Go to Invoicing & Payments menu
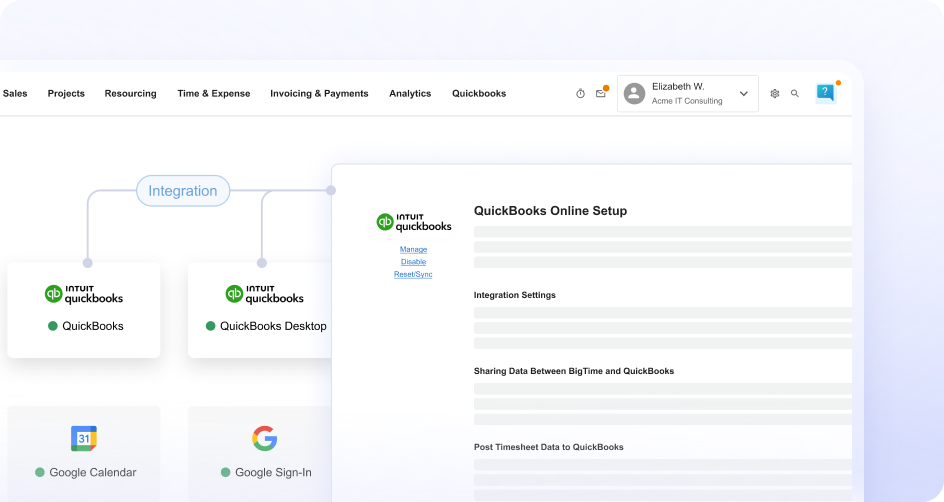The image size is (944, 502). click(x=319, y=94)
